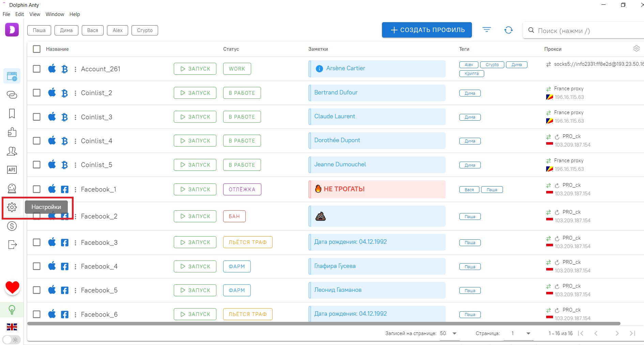Click the logout icon in sidebar
This screenshot has height=345, width=644.
12,245
